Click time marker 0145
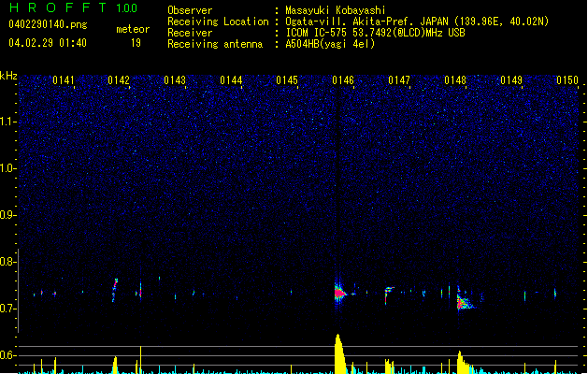 point(287,80)
